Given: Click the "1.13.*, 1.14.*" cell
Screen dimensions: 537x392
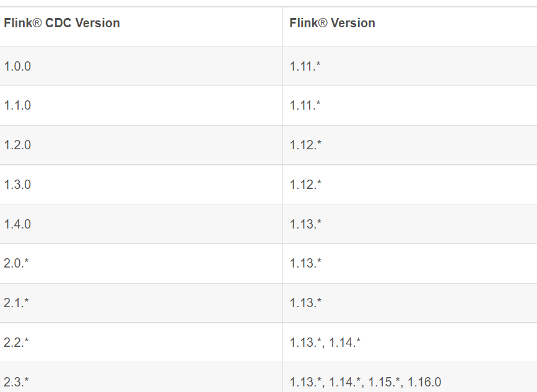Looking at the screenshot, I should tap(325, 342).
